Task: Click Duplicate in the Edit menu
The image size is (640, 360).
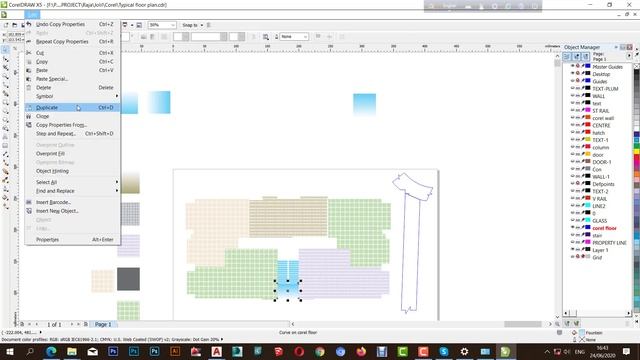Action: (x=72, y=107)
